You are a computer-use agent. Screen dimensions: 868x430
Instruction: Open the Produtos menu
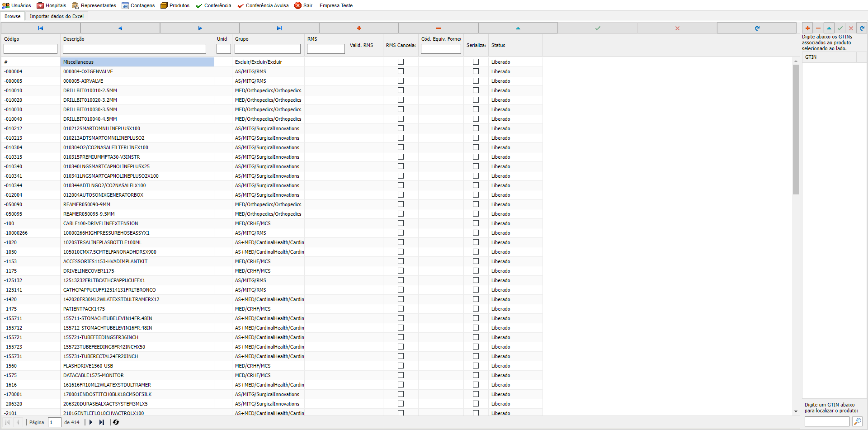tap(175, 5)
